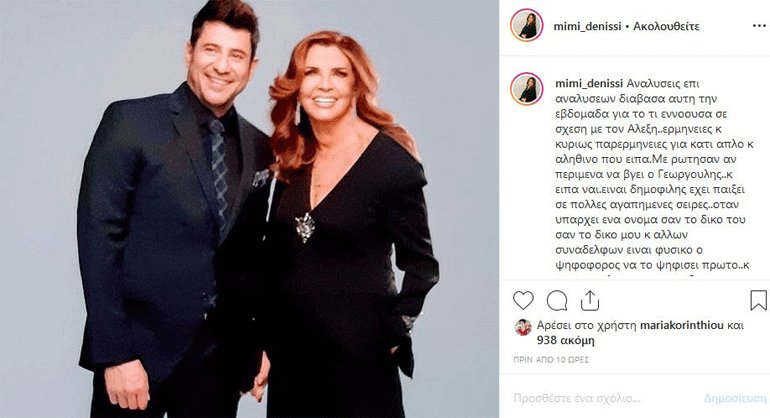Click the photo of the couple
Screen dimensions: 770x418
tap(249, 209)
